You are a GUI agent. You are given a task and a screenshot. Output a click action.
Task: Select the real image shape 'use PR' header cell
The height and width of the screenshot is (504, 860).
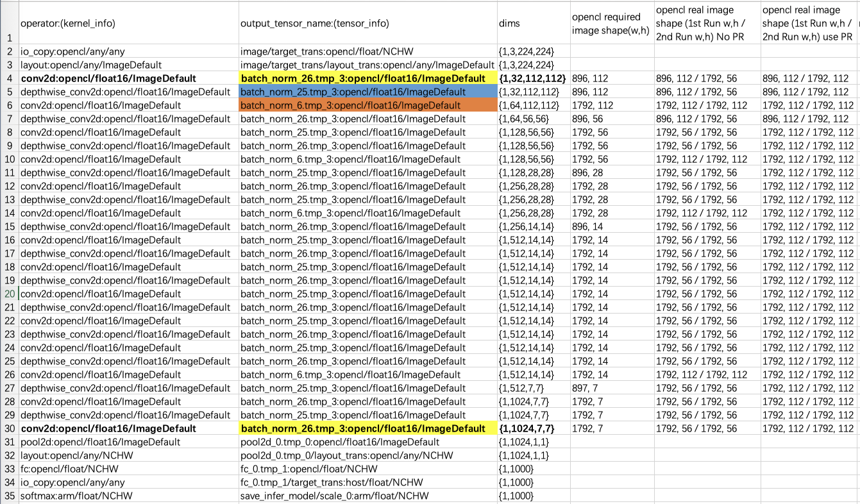click(808, 23)
